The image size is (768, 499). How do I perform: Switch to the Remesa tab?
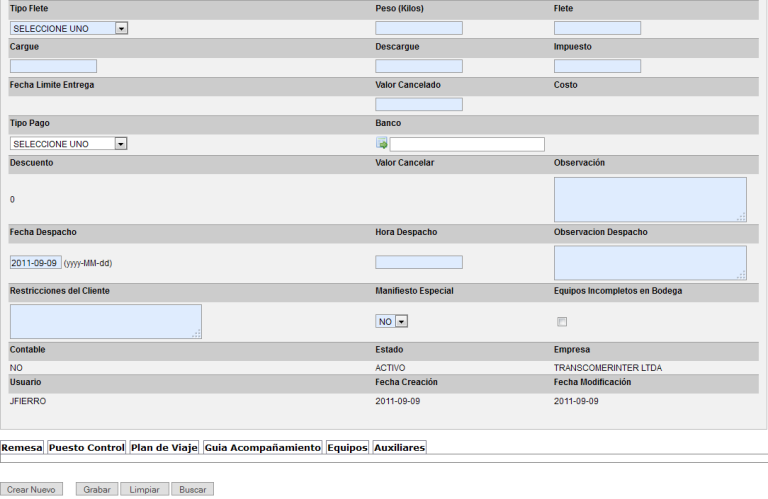point(22,447)
